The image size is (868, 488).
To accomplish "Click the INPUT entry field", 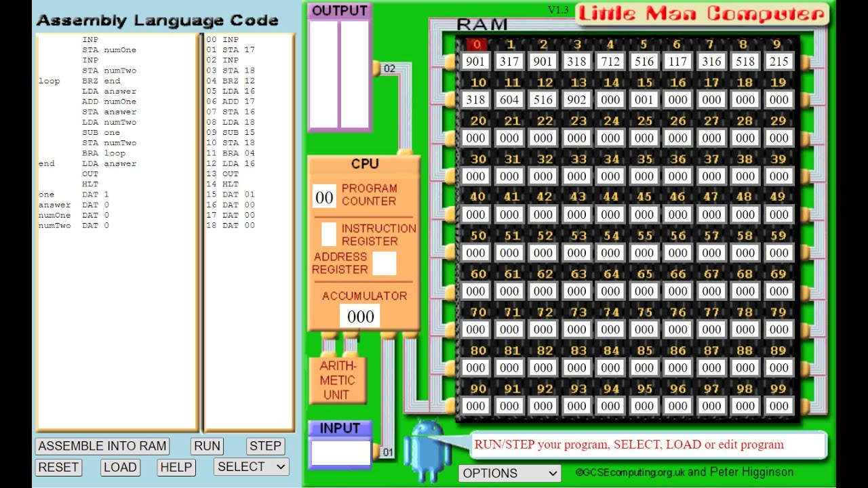I will [x=340, y=453].
